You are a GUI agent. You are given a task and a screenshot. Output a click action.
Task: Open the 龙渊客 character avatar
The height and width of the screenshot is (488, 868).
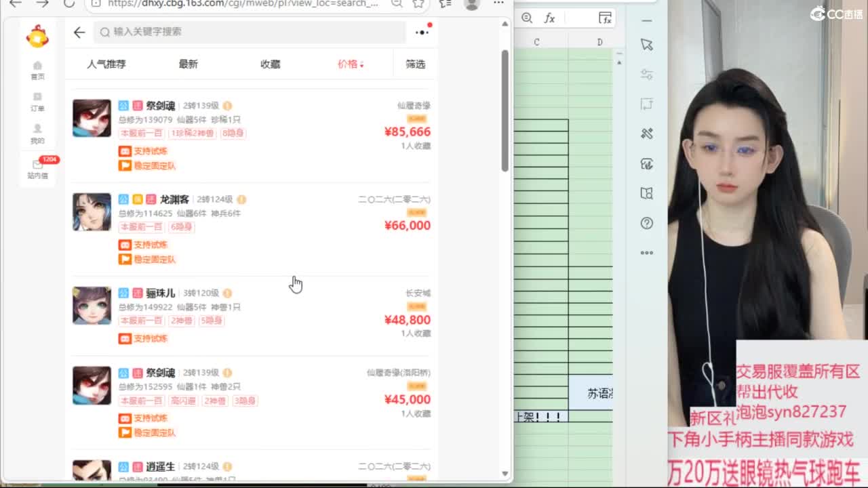(x=92, y=211)
